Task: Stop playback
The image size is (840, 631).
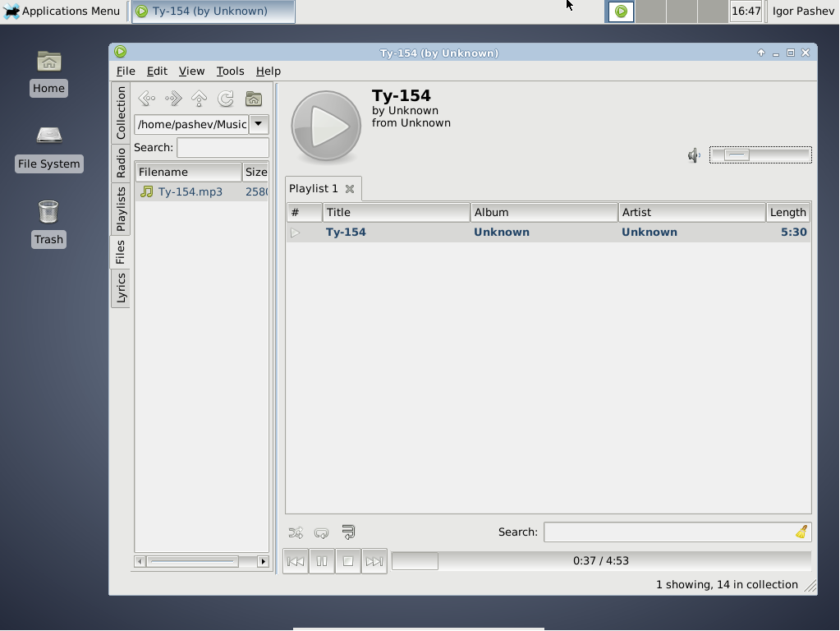Action: click(x=347, y=561)
